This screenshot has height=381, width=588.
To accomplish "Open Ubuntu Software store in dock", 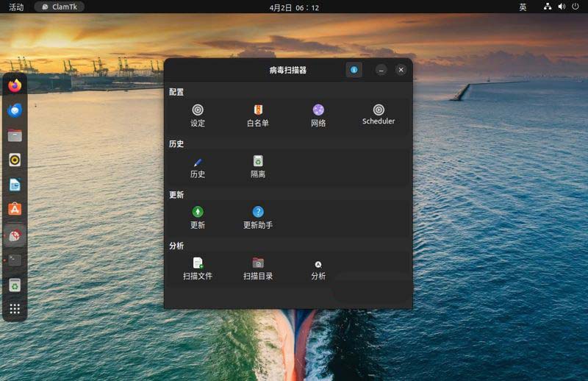I will (x=15, y=209).
